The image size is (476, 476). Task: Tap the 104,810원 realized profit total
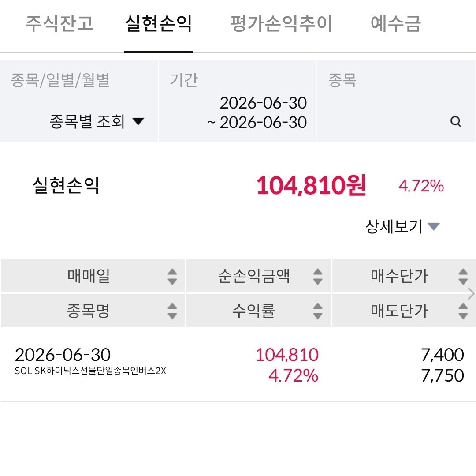311,185
